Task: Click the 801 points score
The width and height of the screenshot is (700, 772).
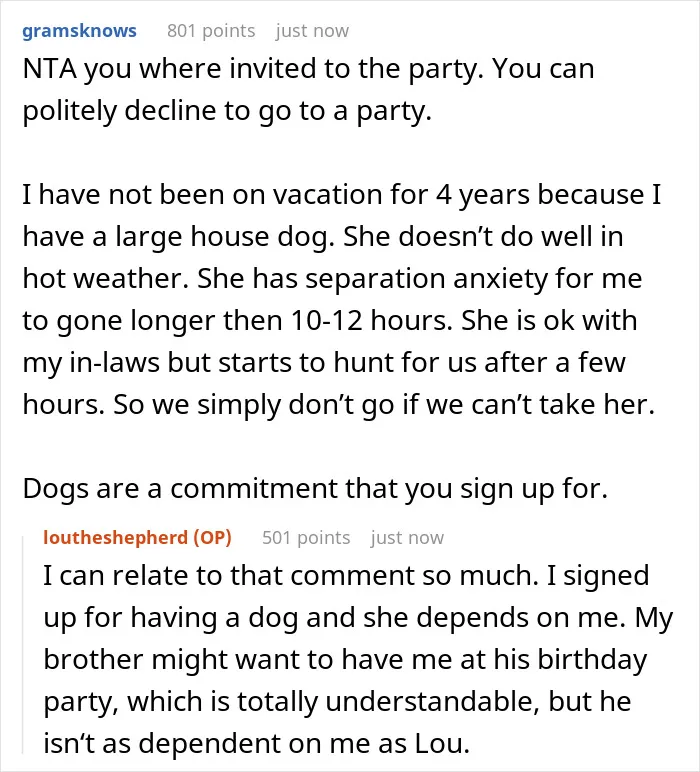Action: (211, 31)
